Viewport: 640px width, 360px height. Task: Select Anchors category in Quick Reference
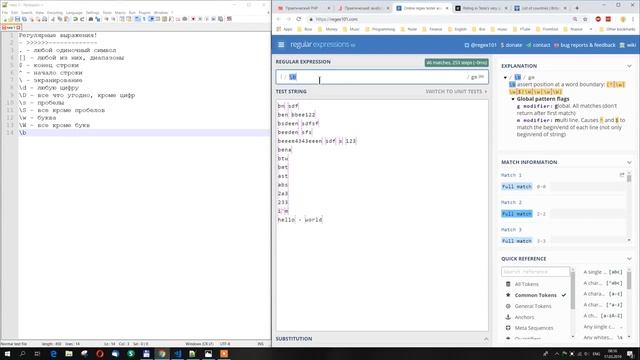pos(524,317)
